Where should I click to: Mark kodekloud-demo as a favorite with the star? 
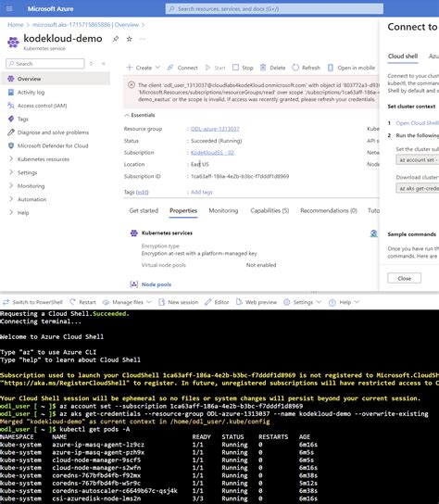point(129,39)
